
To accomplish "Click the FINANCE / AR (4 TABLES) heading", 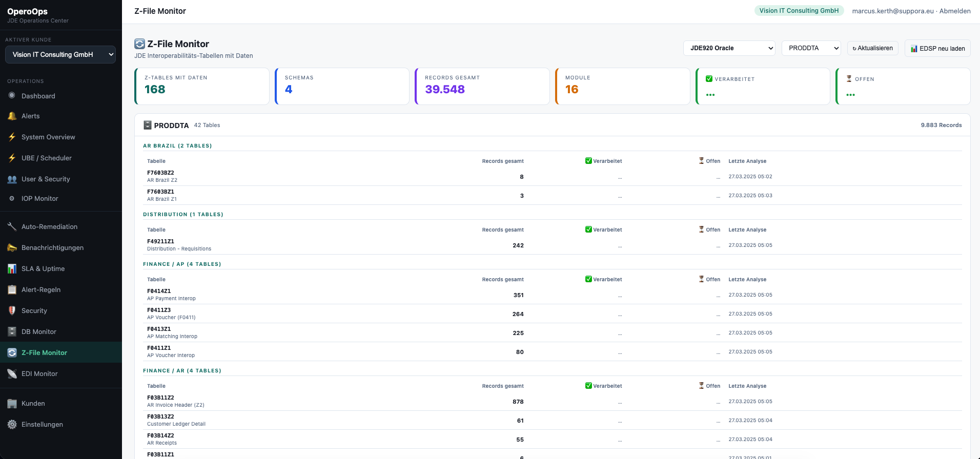I will [x=182, y=371].
